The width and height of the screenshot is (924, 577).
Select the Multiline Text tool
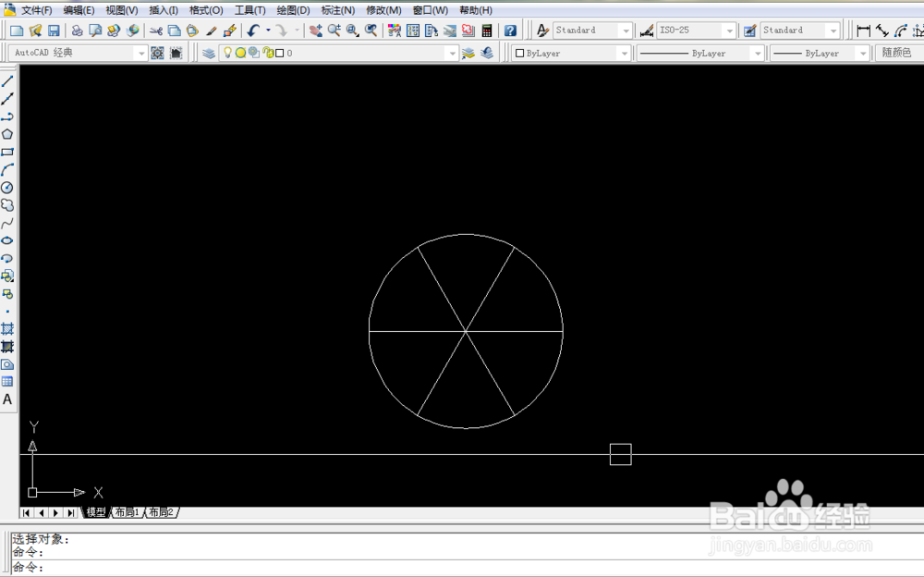[x=7, y=399]
